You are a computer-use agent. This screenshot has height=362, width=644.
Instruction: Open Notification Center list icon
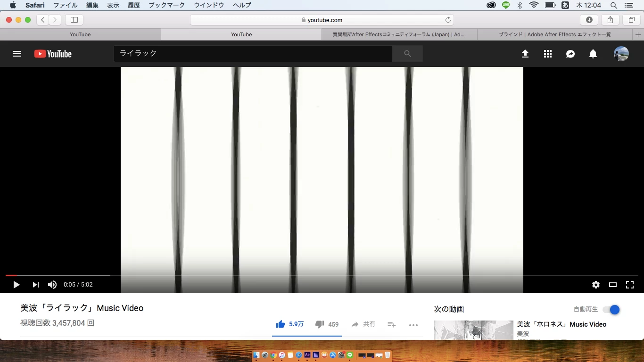pyautogui.click(x=628, y=5)
